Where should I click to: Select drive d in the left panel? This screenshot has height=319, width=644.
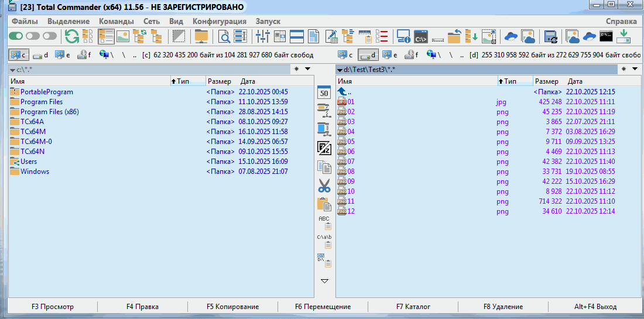40,55
